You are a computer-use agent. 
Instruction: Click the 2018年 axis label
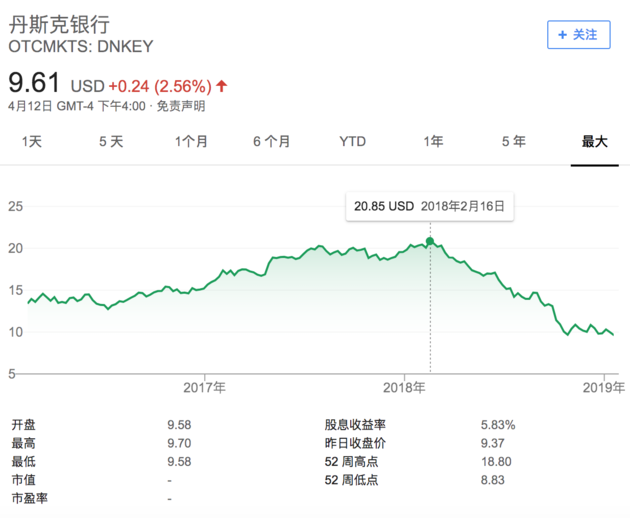point(405,386)
